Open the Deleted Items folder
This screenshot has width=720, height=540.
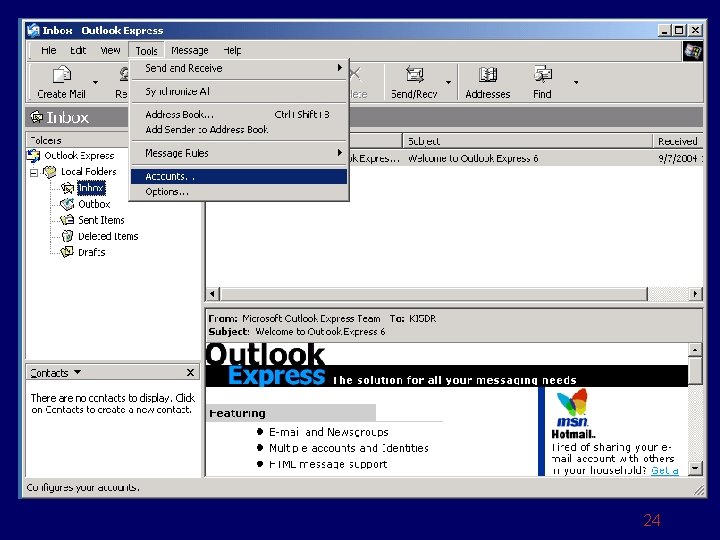click(108, 236)
